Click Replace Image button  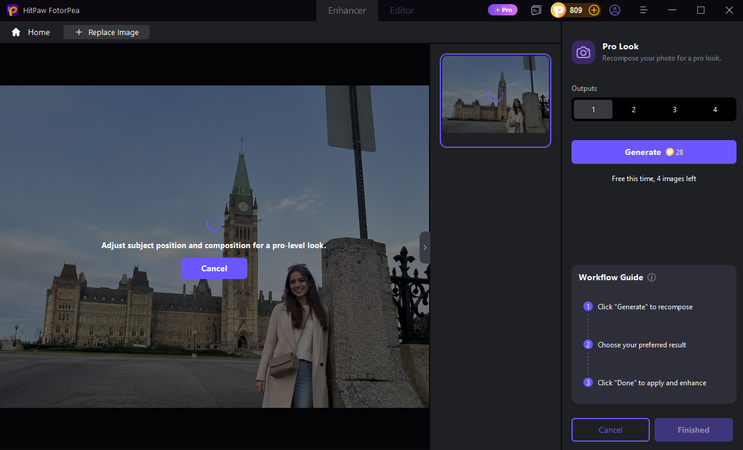click(107, 32)
